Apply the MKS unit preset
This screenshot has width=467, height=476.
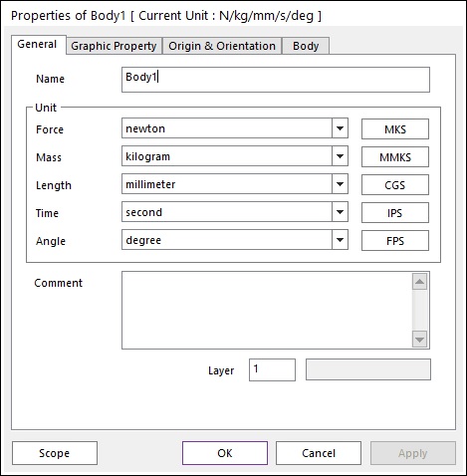coord(395,129)
